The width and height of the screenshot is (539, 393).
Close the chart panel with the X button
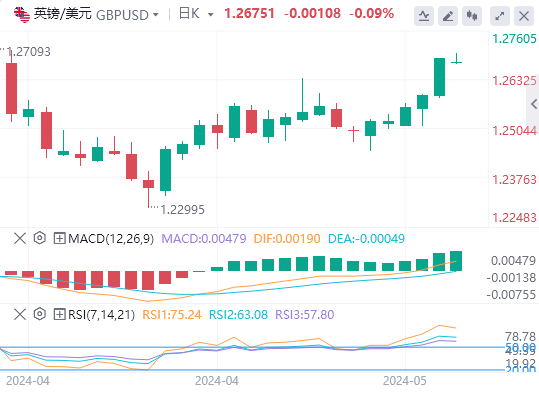click(x=524, y=16)
